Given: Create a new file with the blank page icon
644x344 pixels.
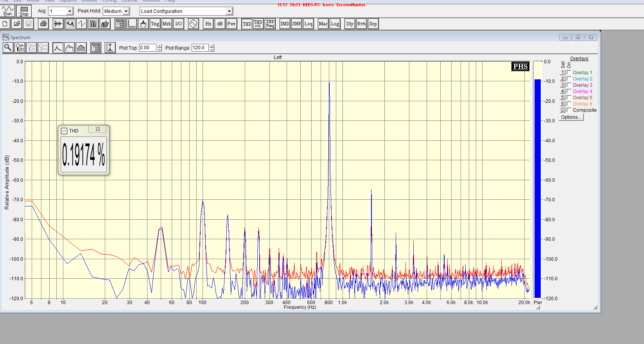Looking at the screenshot, I should (5, 24).
